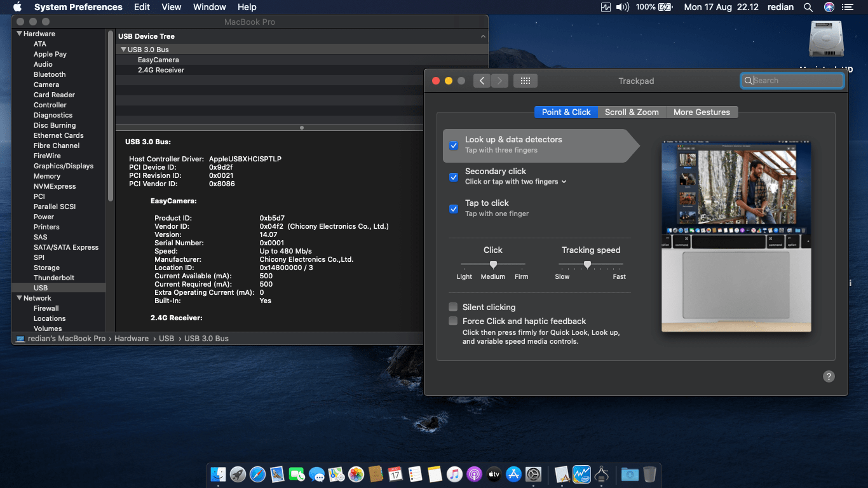The image size is (868, 488).
Task: Go back in Trackpad preferences window
Action: [482, 81]
